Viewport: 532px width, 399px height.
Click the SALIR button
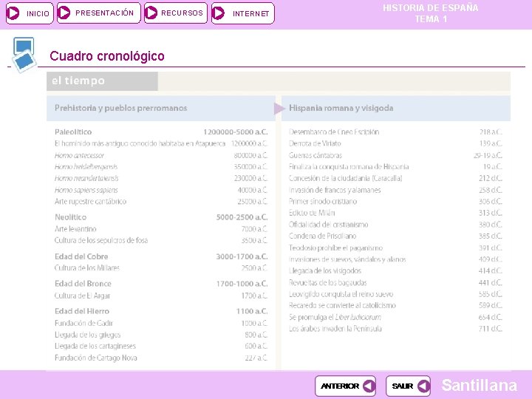408,386
